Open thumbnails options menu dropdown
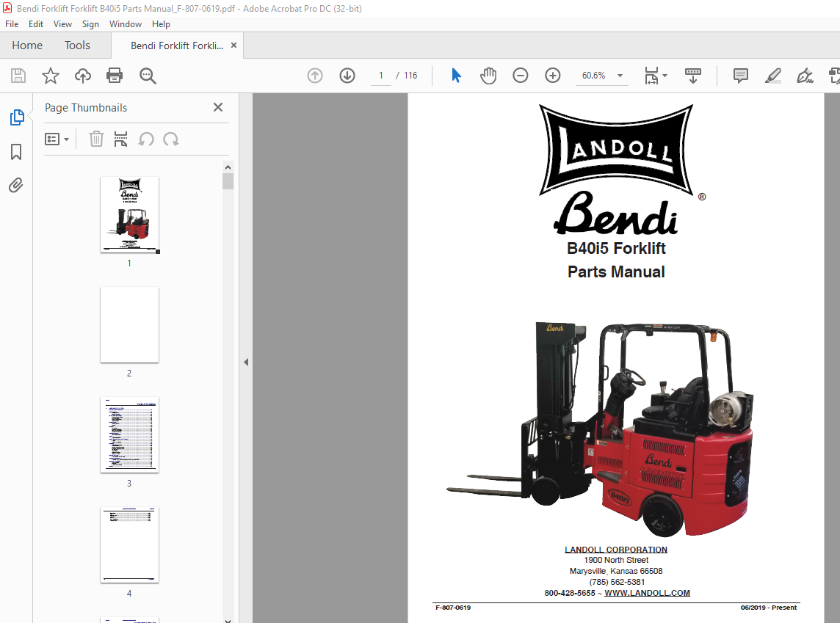The width and height of the screenshot is (840, 623). pyautogui.click(x=57, y=139)
